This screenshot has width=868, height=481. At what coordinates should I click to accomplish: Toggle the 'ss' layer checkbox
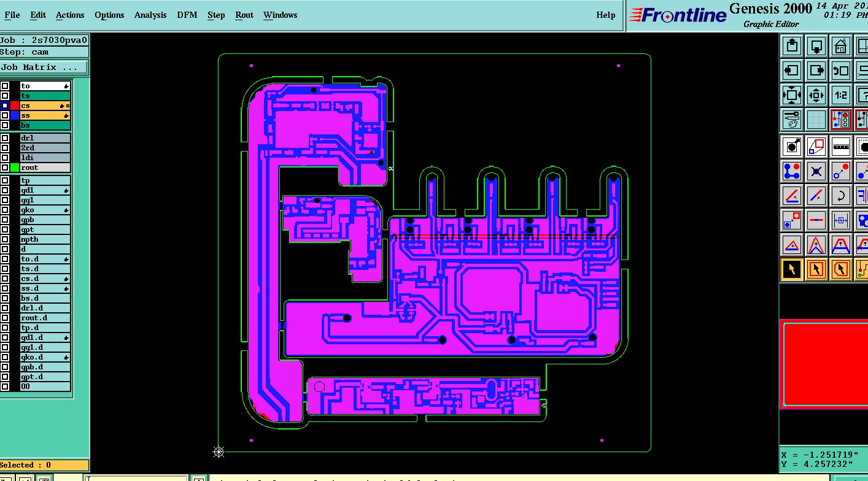click(x=5, y=115)
